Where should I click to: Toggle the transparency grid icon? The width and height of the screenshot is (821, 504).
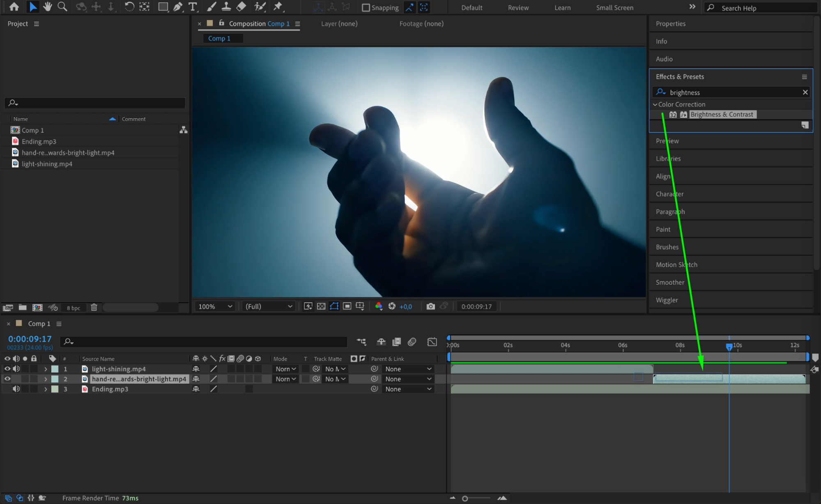321,306
